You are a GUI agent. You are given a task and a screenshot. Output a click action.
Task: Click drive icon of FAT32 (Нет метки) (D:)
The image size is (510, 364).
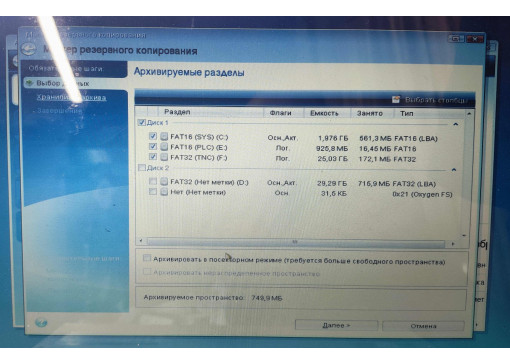coord(164,182)
